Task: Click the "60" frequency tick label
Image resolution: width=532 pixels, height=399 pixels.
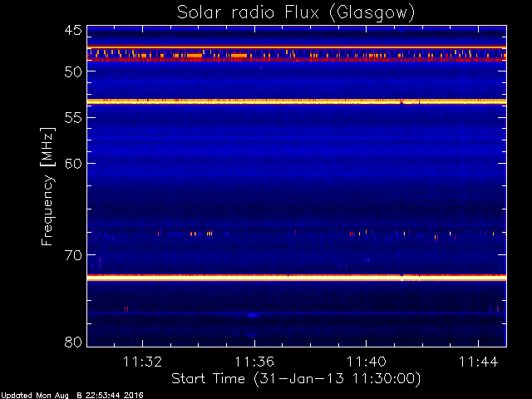Action: point(73,164)
